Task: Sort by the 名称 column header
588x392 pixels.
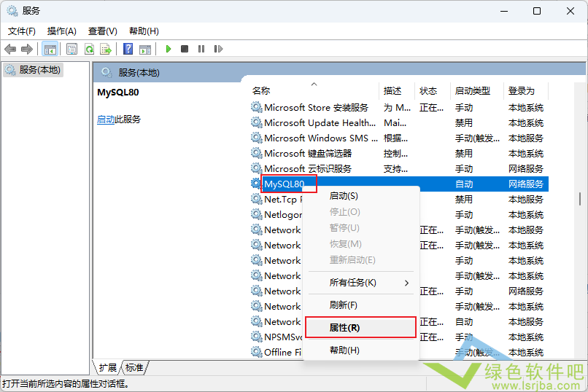Action: 314,90
